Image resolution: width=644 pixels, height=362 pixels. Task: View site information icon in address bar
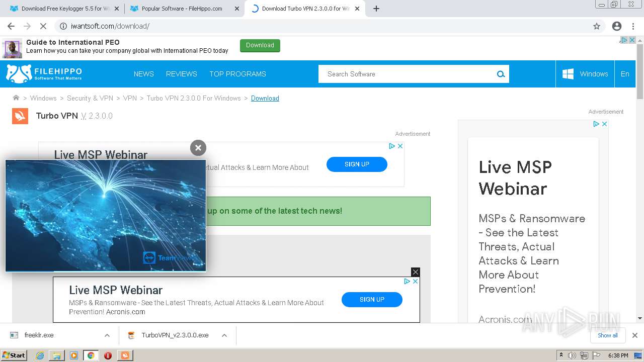click(x=63, y=26)
